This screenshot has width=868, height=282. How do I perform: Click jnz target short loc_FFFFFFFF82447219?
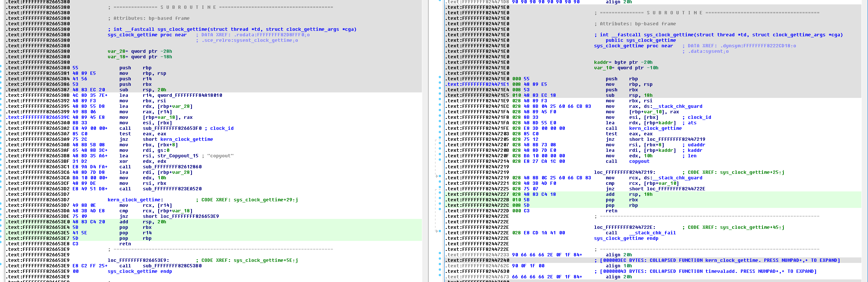667,139
